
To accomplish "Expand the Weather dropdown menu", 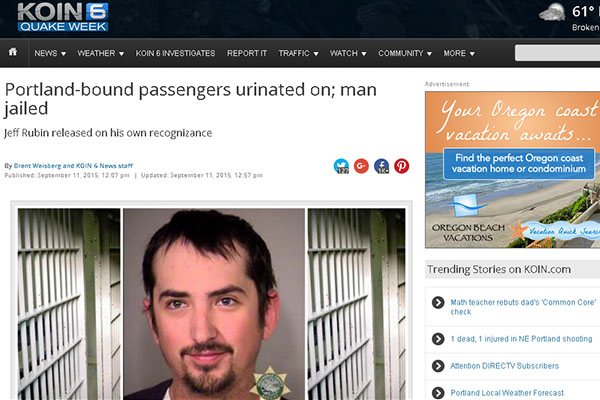I will [x=101, y=53].
